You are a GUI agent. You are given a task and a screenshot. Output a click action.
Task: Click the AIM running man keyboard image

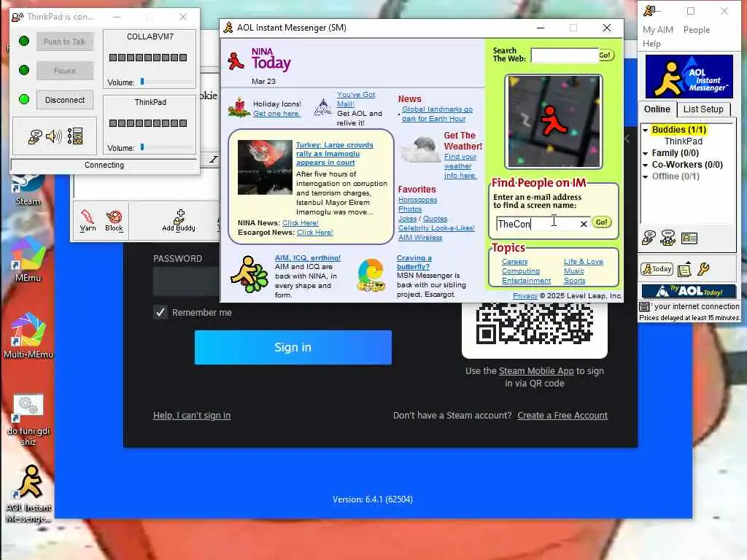click(x=554, y=121)
